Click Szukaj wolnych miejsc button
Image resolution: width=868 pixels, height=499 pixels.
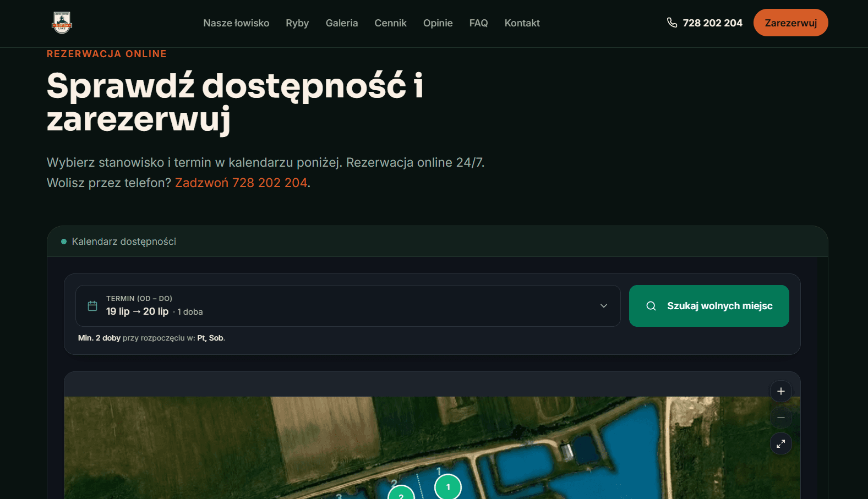[709, 306]
